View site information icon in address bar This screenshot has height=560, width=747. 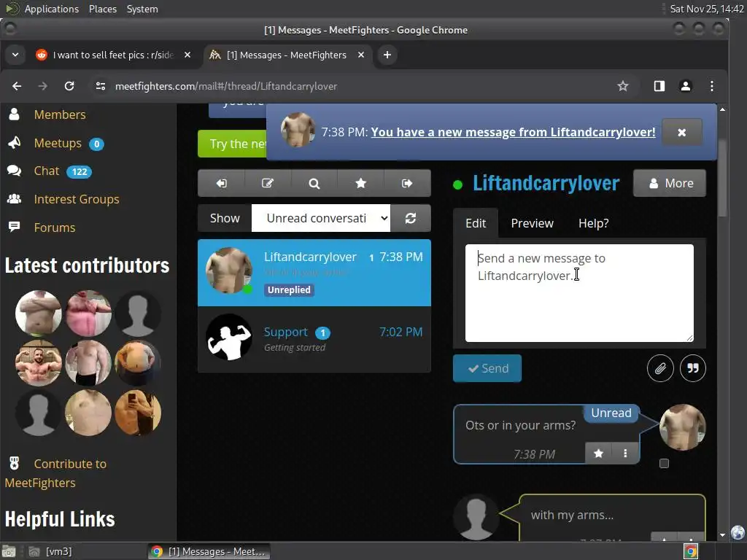(101, 86)
